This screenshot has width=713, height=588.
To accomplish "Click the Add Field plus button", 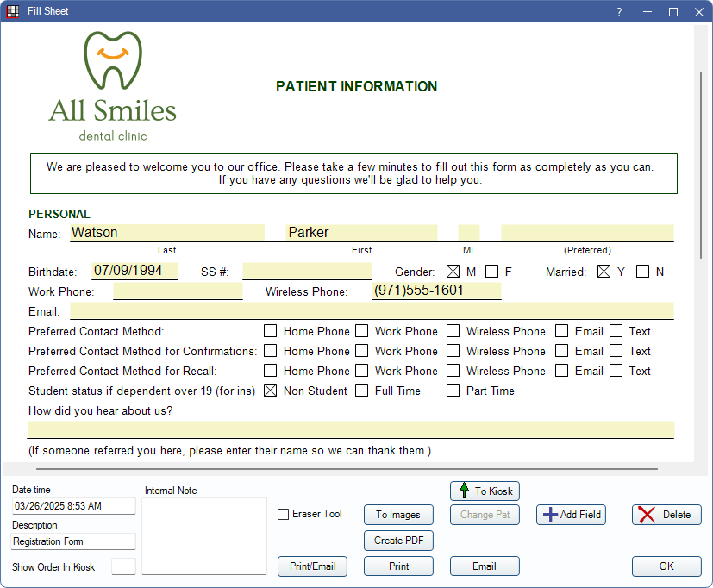I will (571, 515).
